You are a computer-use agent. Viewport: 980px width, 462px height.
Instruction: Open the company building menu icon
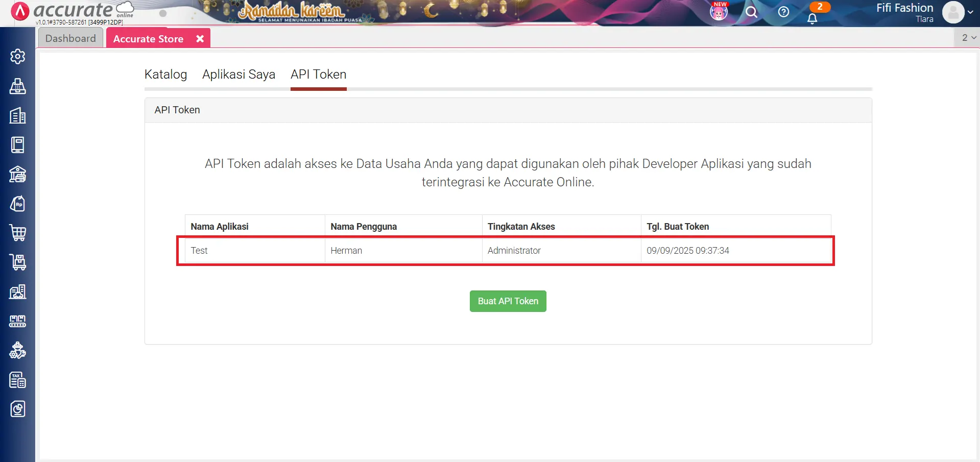coord(18,116)
